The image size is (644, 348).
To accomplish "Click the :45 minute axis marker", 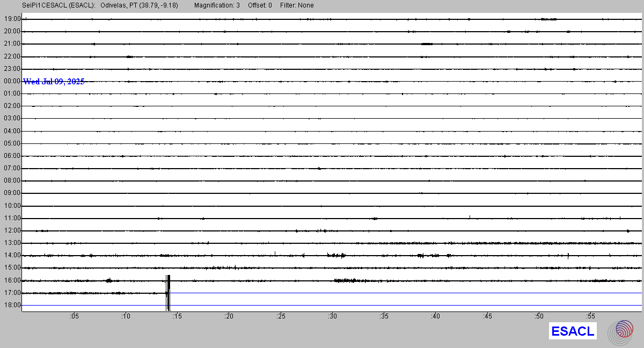I will pos(487,316).
